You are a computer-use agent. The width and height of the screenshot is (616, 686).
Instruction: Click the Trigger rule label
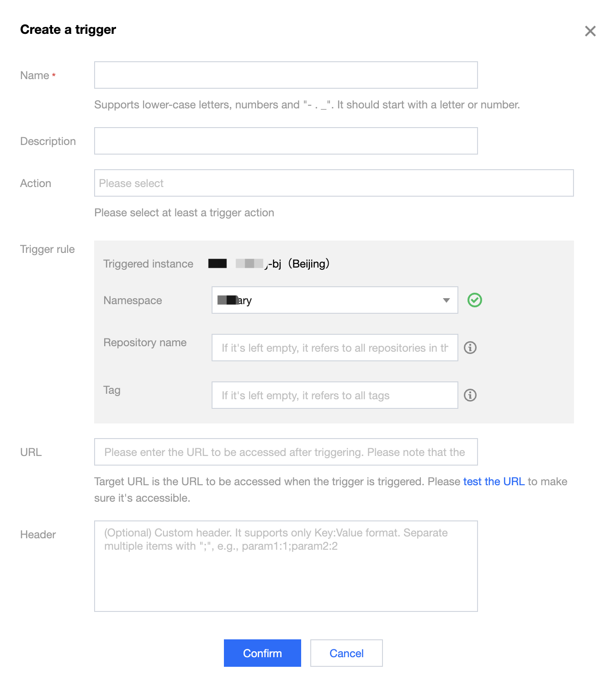[48, 249]
